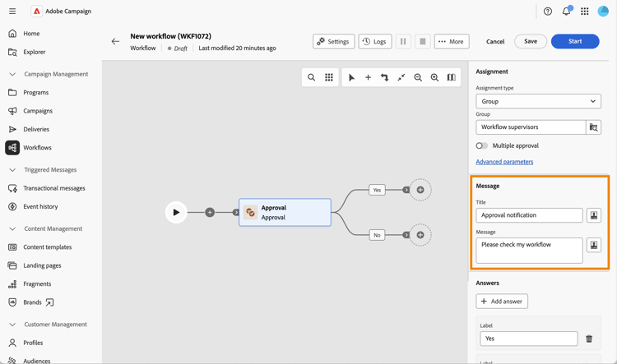Open Content templates in sidebar
This screenshot has width=617, height=364.
coord(47,247)
